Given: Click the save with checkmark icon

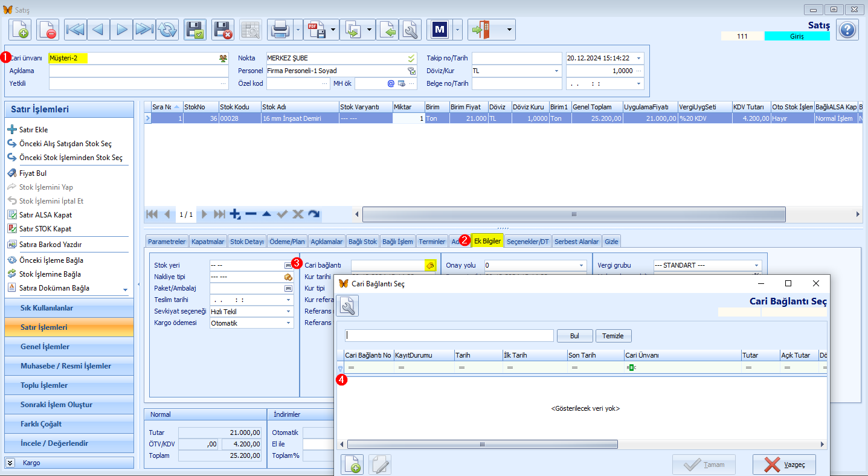Looking at the screenshot, I should 195,29.
